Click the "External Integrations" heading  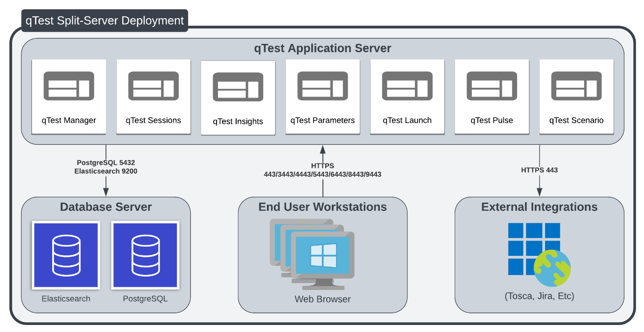tap(539, 207)
